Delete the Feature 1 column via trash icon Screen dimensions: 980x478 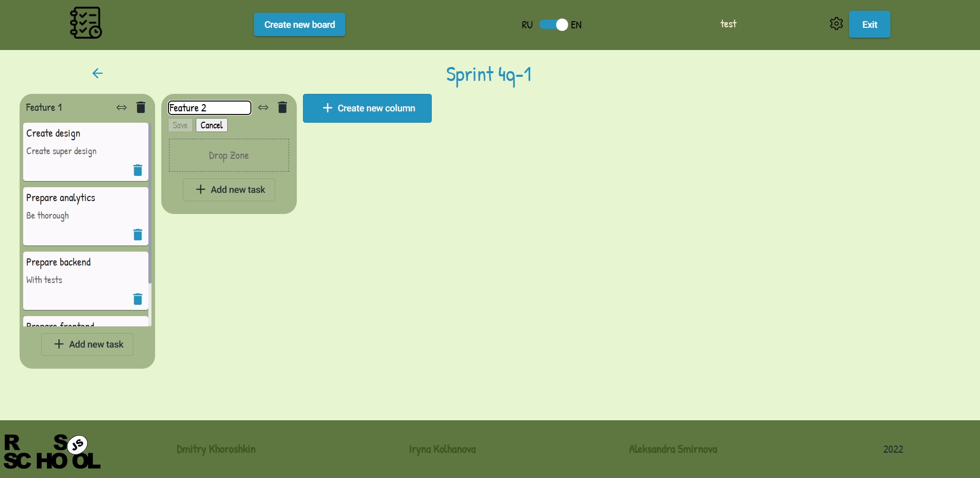(x=140, y=107)
